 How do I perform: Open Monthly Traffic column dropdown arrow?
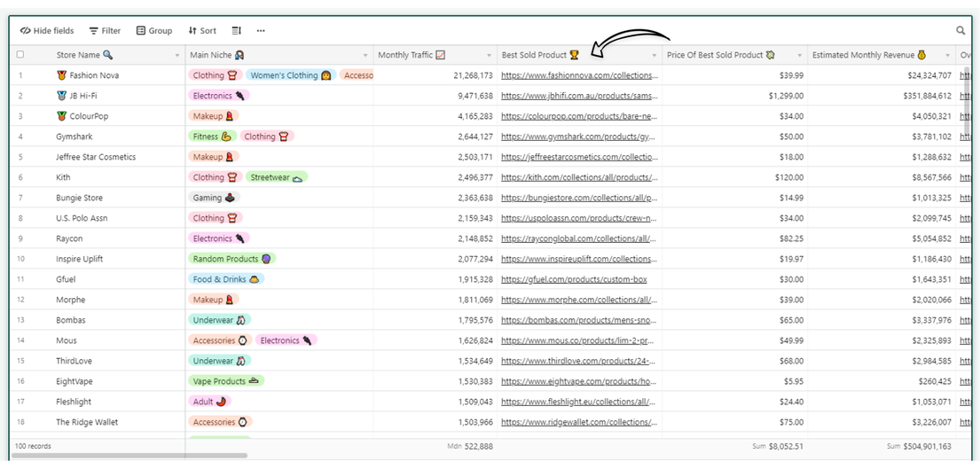point(490,56)
